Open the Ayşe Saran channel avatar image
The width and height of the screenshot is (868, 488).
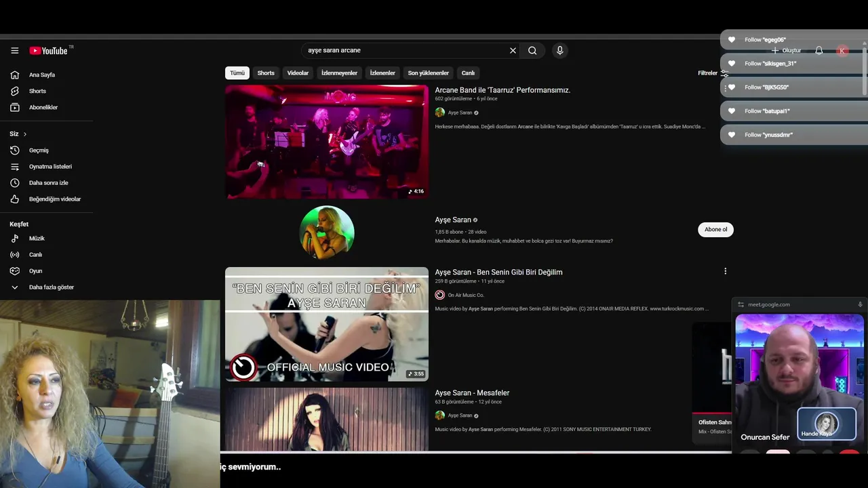pyautogui.click(x=327, y=232)
